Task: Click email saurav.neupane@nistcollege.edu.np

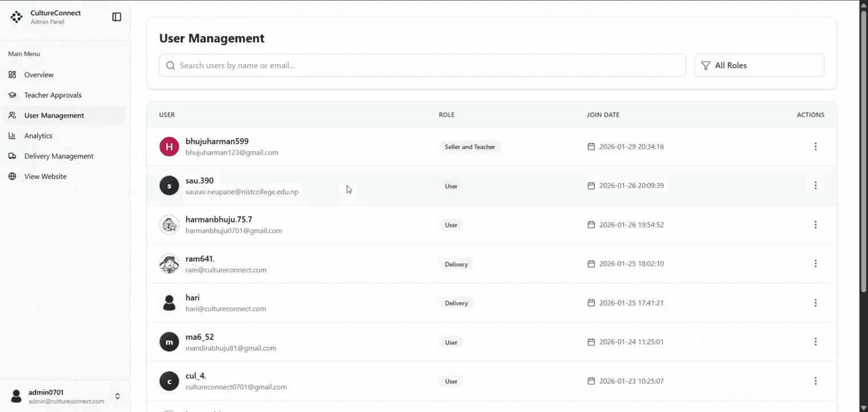Action: click(x=242, y=192)
